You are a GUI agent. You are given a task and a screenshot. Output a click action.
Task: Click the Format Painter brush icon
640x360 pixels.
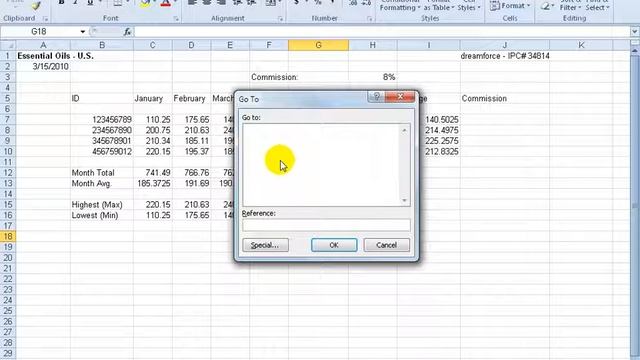pyautogui.click(x=36, y=5)
